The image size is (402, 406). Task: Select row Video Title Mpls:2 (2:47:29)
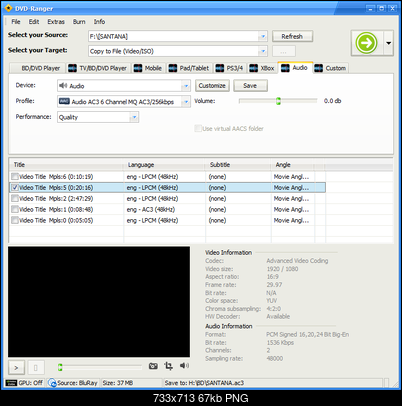coord(168,198)
